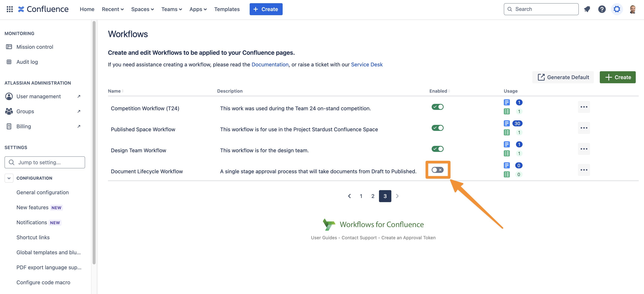Viewport: 644px width, 294px height.
Task: Collapse the Configuration section chevron
Action: (9, 178)
